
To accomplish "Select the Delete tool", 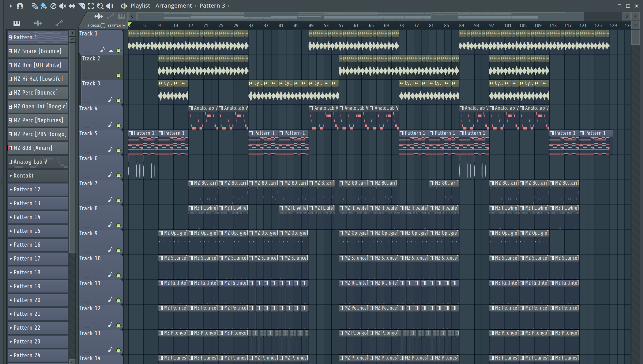I will tap(53, 6).
